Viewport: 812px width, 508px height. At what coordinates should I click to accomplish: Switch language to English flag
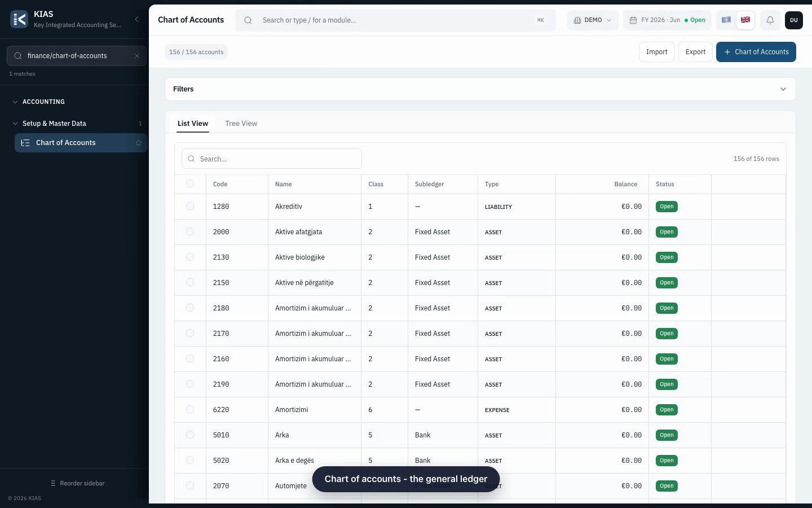[x=745, y=20]
